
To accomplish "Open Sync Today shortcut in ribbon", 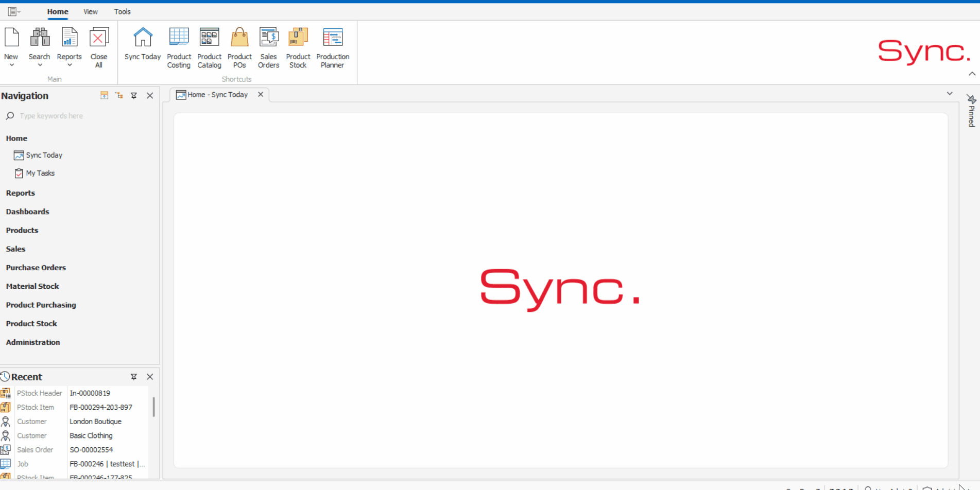I will (x=143, y=44).
